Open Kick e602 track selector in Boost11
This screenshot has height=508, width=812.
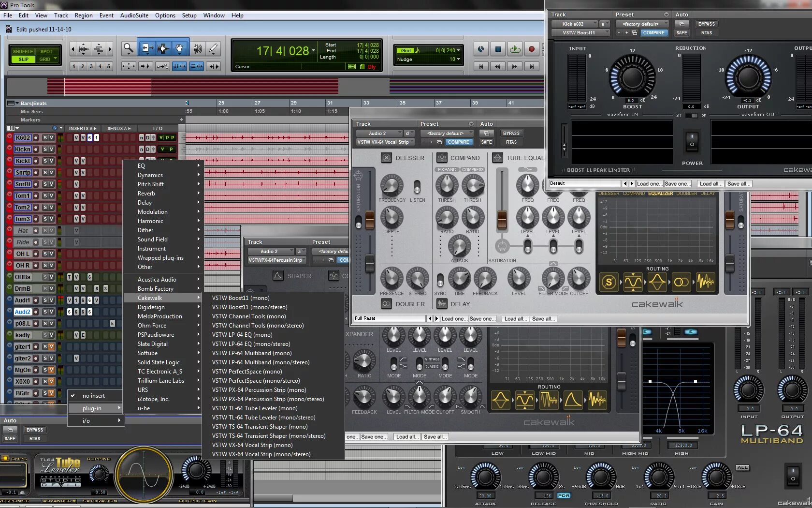coord(575,24)
